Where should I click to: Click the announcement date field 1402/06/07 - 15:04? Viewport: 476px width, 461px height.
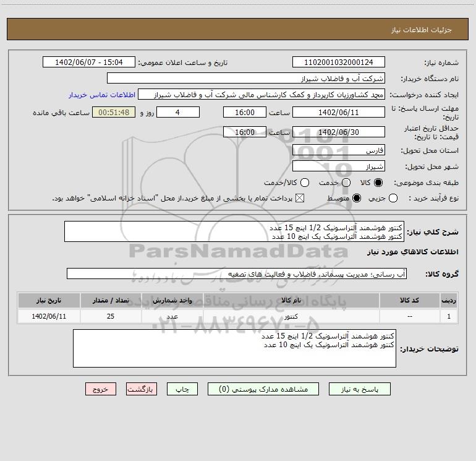[x=88, y=62]
